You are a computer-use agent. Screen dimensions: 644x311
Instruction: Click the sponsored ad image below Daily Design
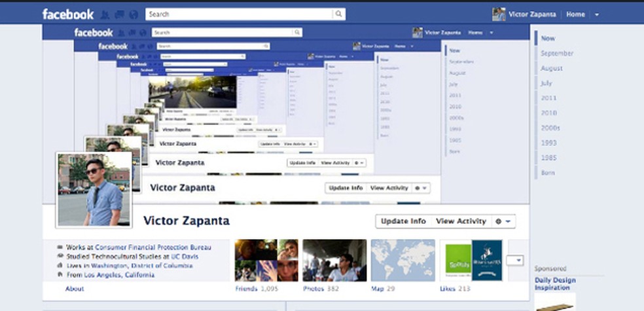click(x=555, y=302)
